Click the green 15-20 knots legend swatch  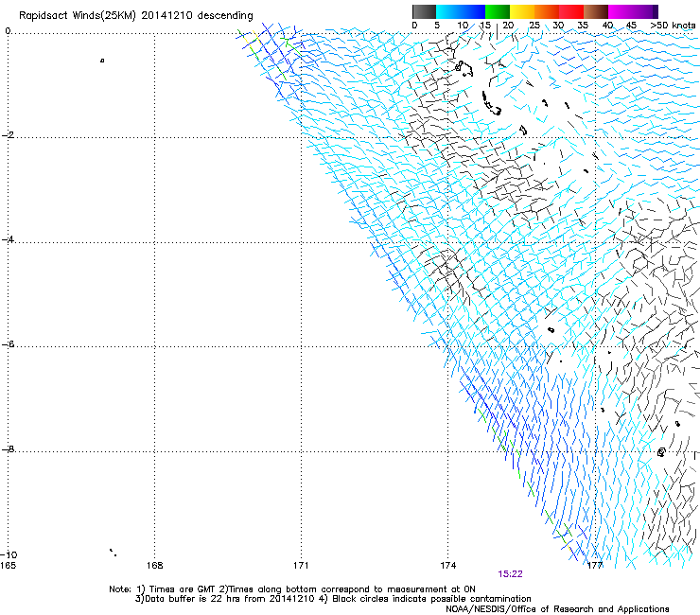(x=498, y=11)
